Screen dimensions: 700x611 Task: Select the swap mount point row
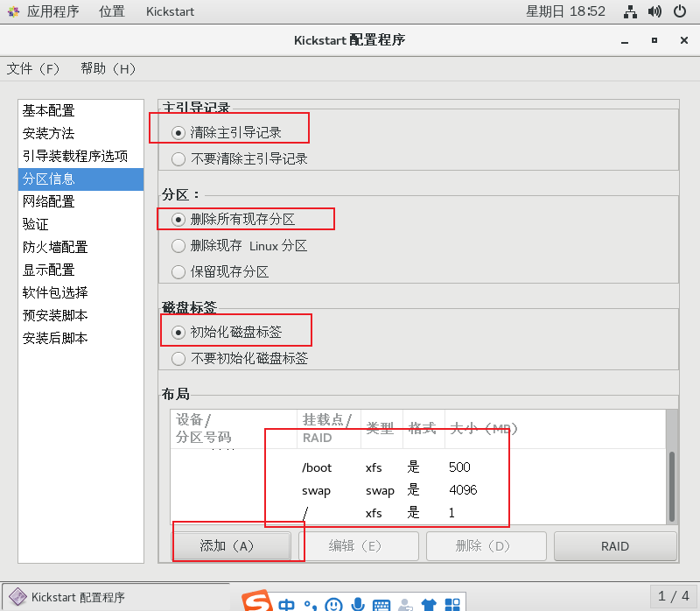click(x=418, y=490)
